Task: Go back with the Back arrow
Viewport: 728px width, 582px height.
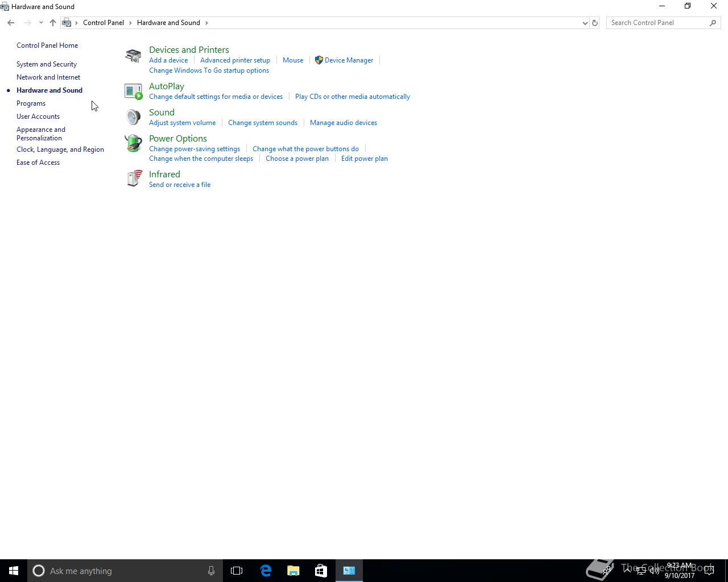Action: click(x=11, y=23)
